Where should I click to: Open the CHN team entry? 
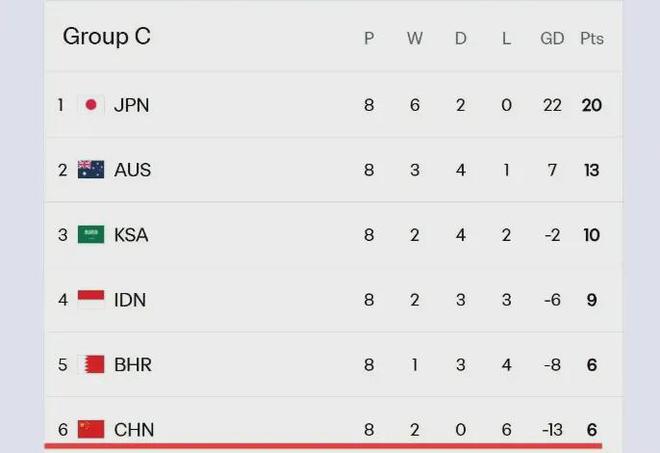coord(132,429)
